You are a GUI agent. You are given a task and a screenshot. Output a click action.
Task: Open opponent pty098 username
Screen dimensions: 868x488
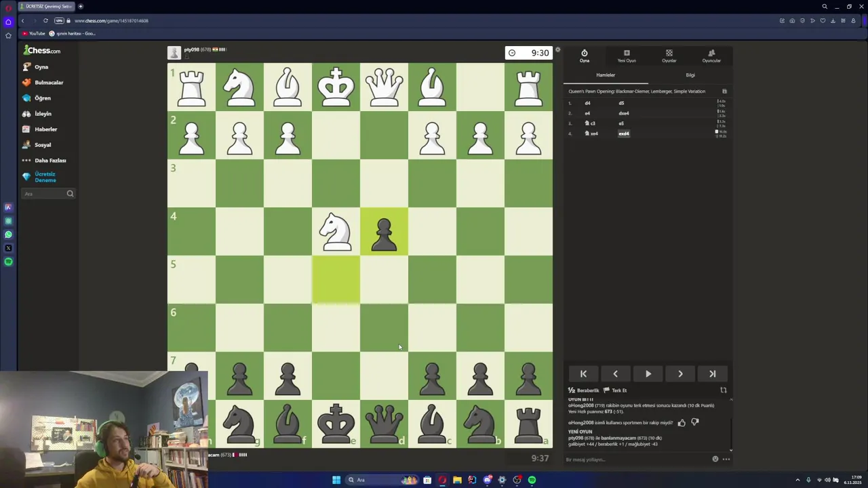point(191,49)
